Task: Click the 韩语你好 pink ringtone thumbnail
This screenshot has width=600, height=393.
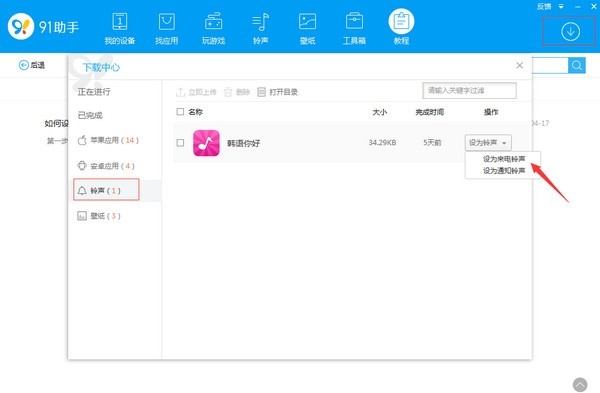Action: 206,143
